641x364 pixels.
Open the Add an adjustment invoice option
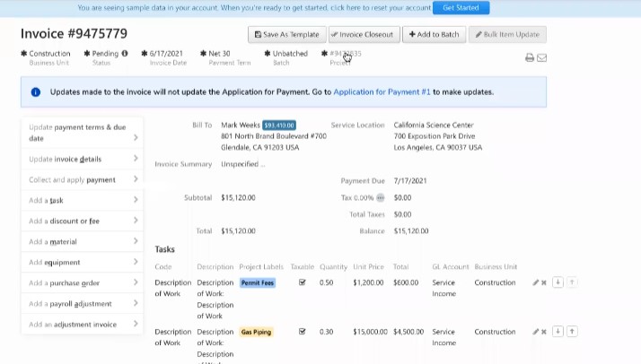[82, 325]
